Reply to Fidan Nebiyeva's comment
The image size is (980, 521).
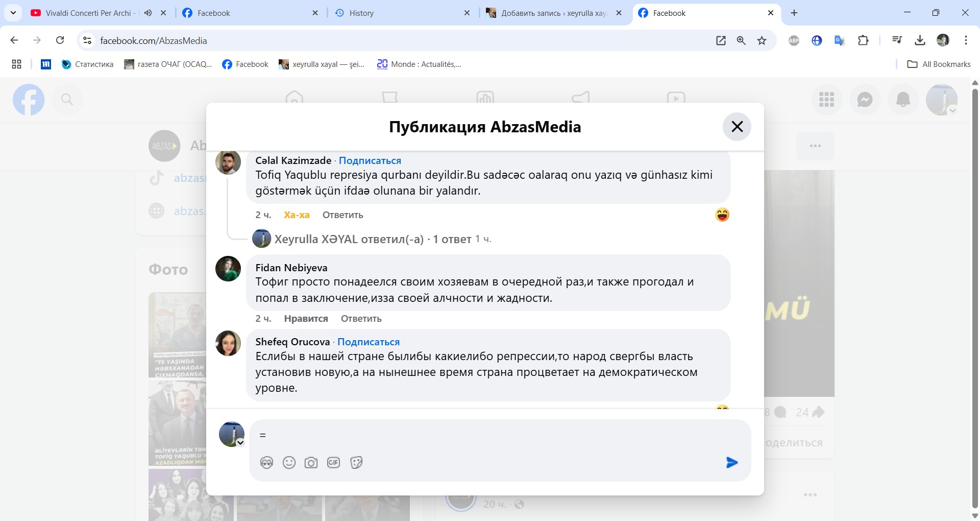pos(361,319)
